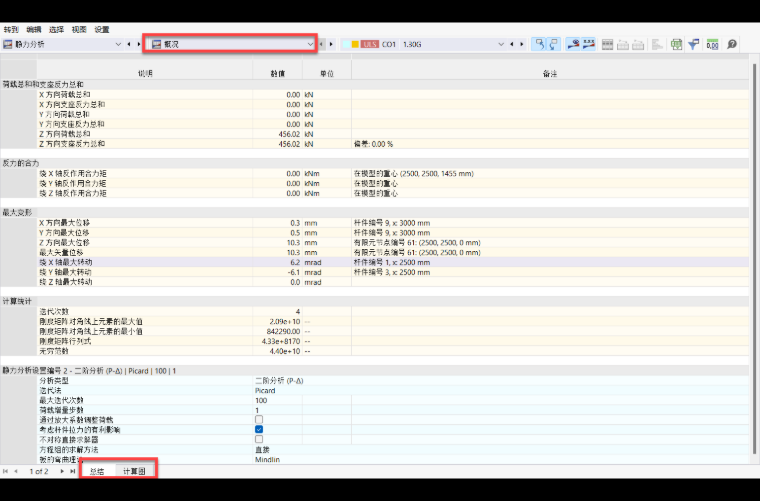
Task: Click the '刚度矩阵行列式' row
Action: [393, 341]
